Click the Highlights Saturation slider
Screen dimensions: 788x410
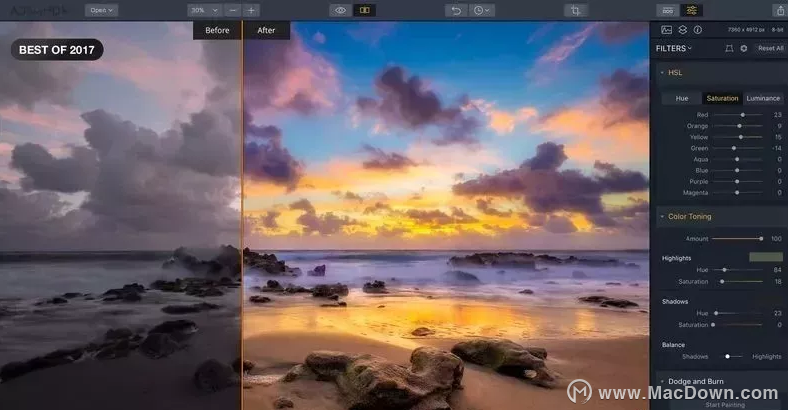coord(738,281)
